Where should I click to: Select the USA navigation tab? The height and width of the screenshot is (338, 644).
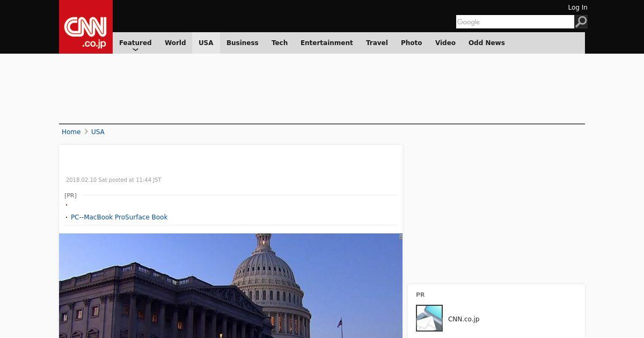(x=206, y=43)
